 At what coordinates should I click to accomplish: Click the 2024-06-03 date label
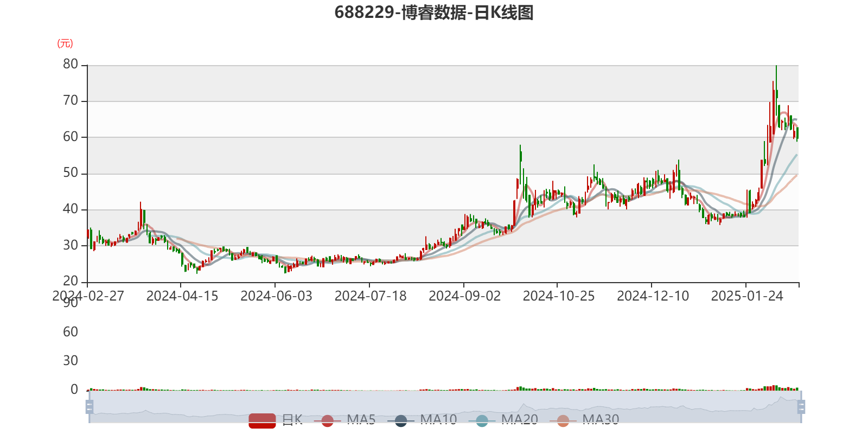tap(276, 296)
